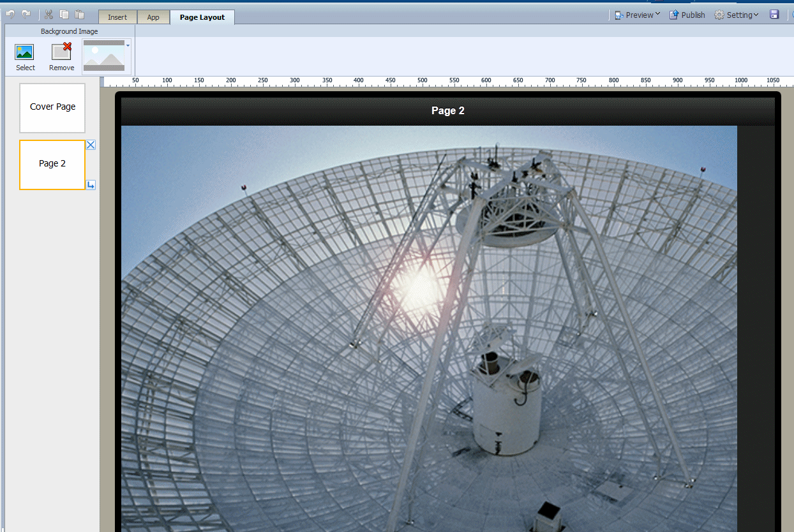Publish the app
794x532 pixels.
(x=687, y=15)
